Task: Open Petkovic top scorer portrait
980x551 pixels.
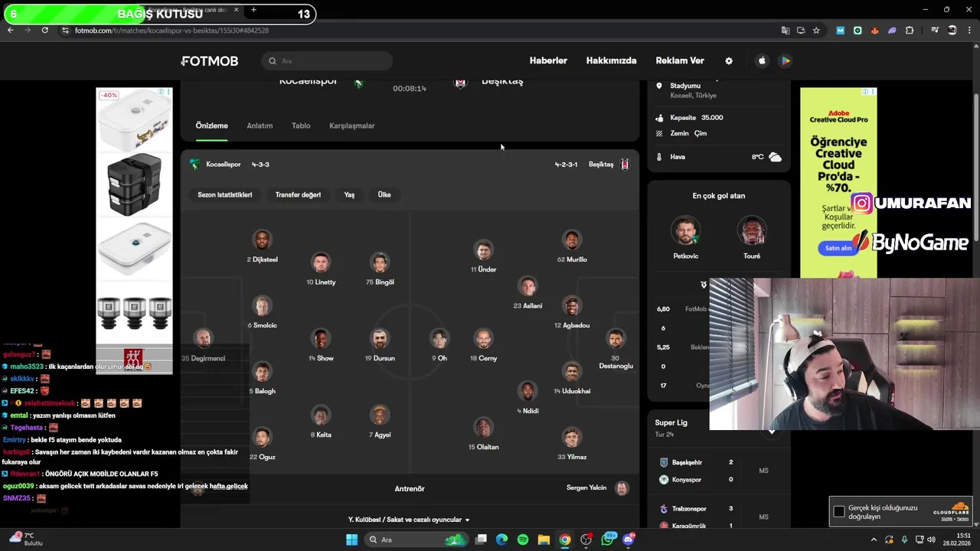Action: click(x=685, y=231)
